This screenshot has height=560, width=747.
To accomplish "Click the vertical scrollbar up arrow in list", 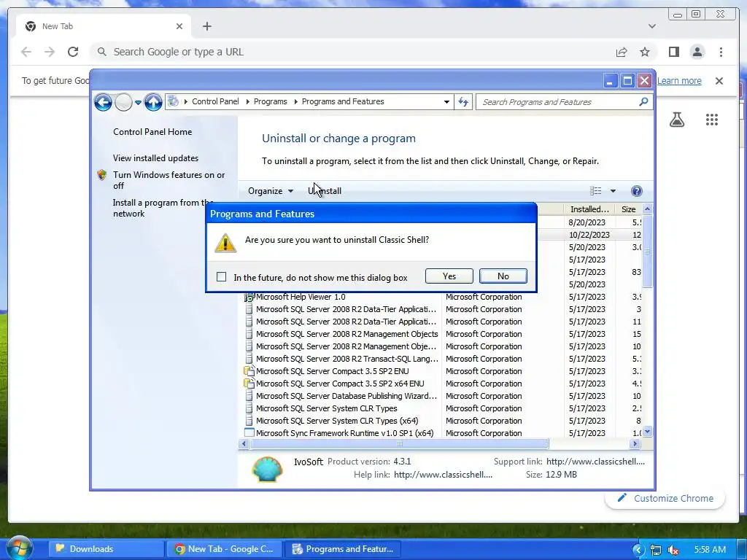I will (x=647, y=209).
